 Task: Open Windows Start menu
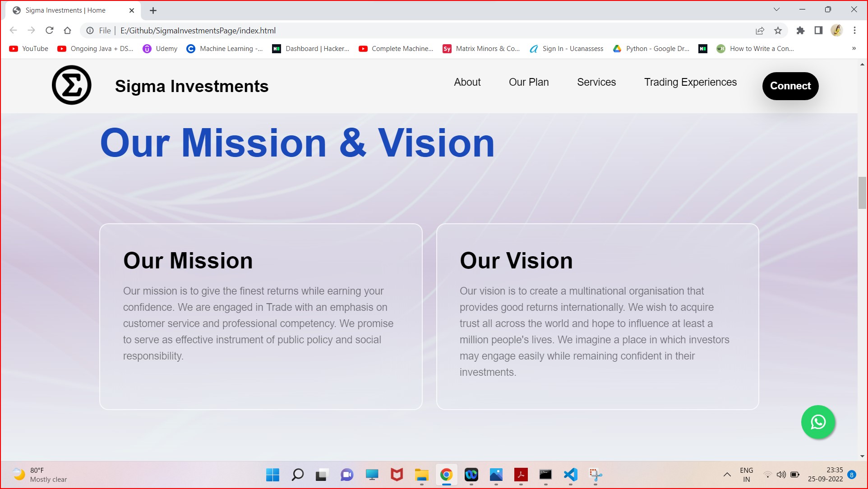(x=272, y=475)
